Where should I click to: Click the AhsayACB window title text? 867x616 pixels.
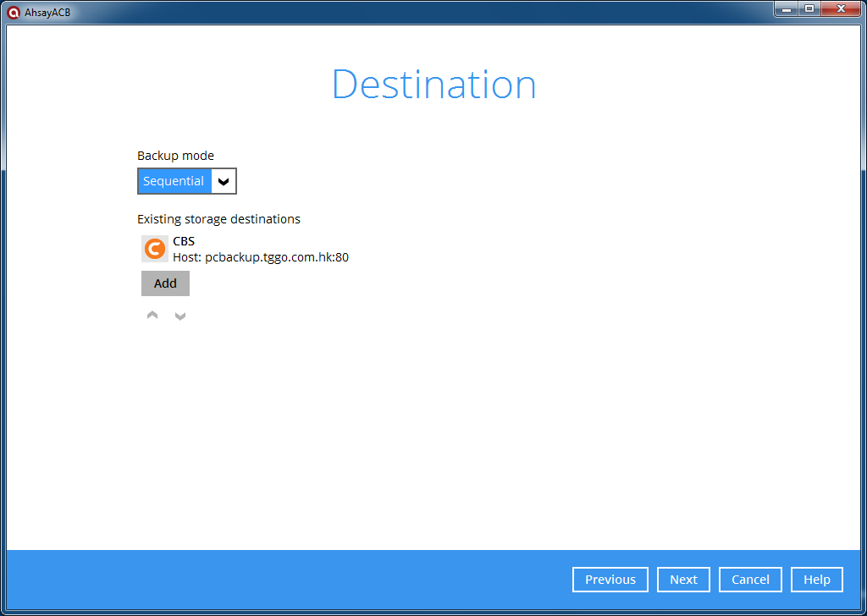click(x=47, y=12)
